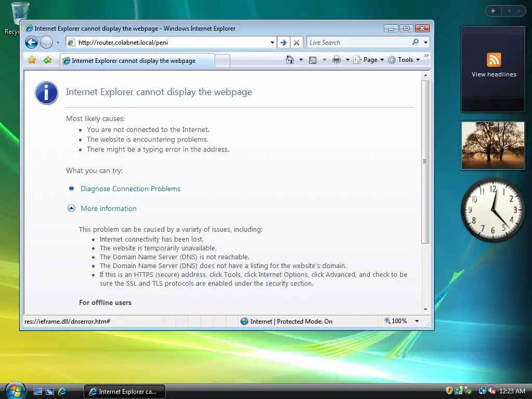Click the RSS Feeds toolbar icon

[313, 60]
